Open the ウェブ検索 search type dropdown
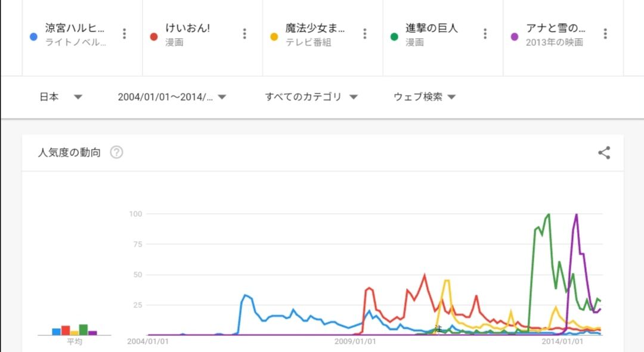 tap(425, 97)
